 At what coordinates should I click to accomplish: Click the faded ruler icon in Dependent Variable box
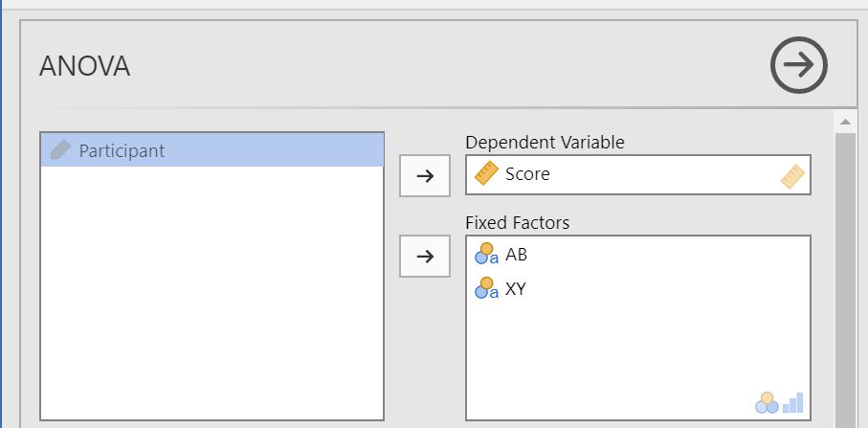[x=793, y=176]
